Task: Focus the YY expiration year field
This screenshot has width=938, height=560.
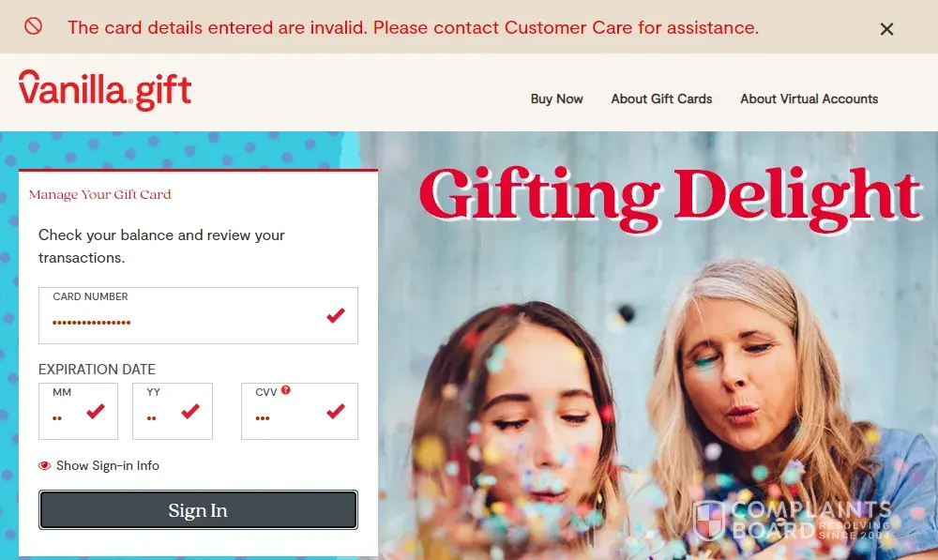Action: (x=173, y=411)
